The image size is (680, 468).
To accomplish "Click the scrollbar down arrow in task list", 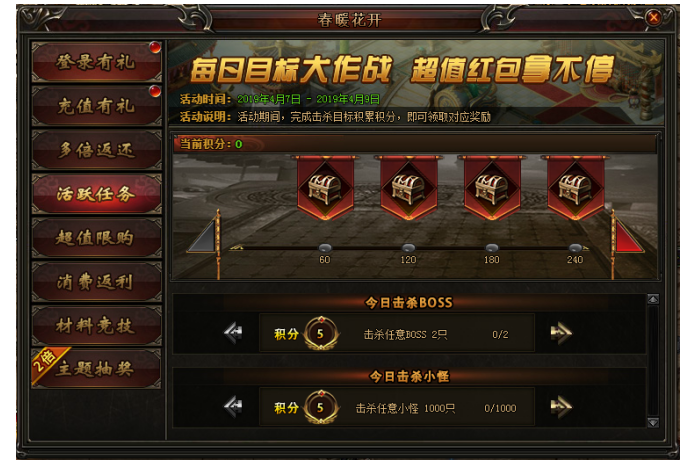I will coord(653,422).
